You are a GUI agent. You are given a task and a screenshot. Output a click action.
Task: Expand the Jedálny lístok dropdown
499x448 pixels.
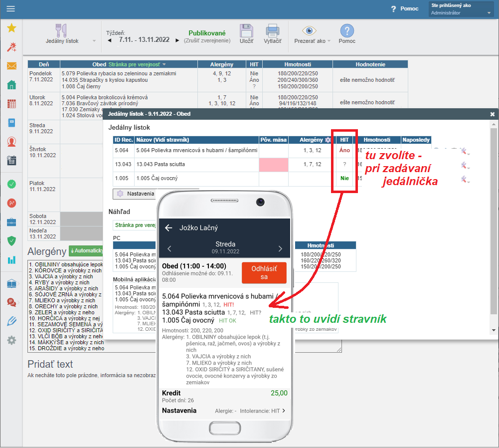94,41
